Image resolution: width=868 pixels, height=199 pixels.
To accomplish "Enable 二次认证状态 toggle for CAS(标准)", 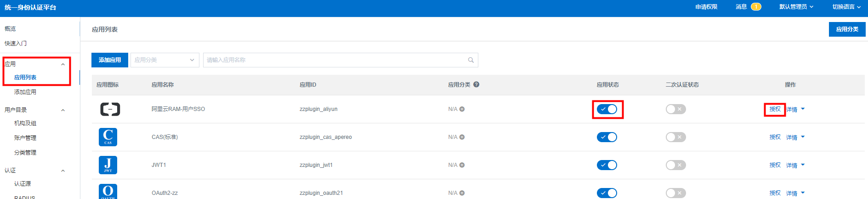I will [675, 137].
